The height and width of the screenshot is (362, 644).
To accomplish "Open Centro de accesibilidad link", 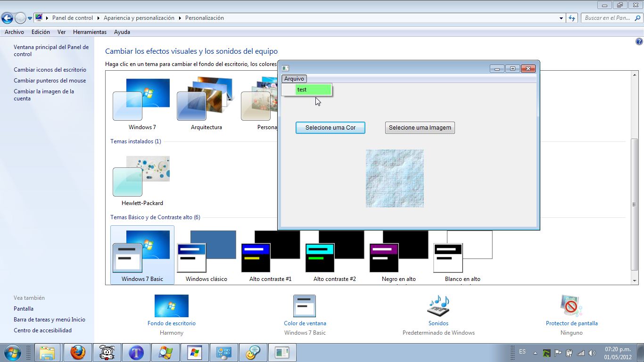I will 42,330.
